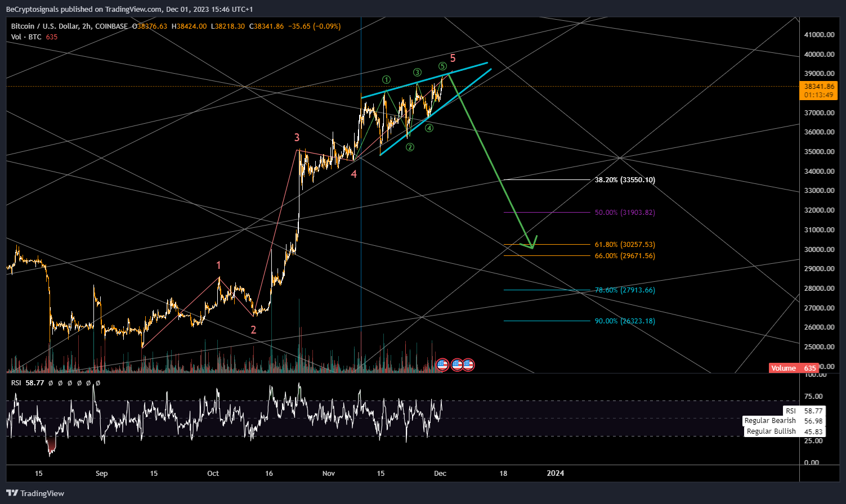Select the upper cyan wedge trendline

coord(424,80)
